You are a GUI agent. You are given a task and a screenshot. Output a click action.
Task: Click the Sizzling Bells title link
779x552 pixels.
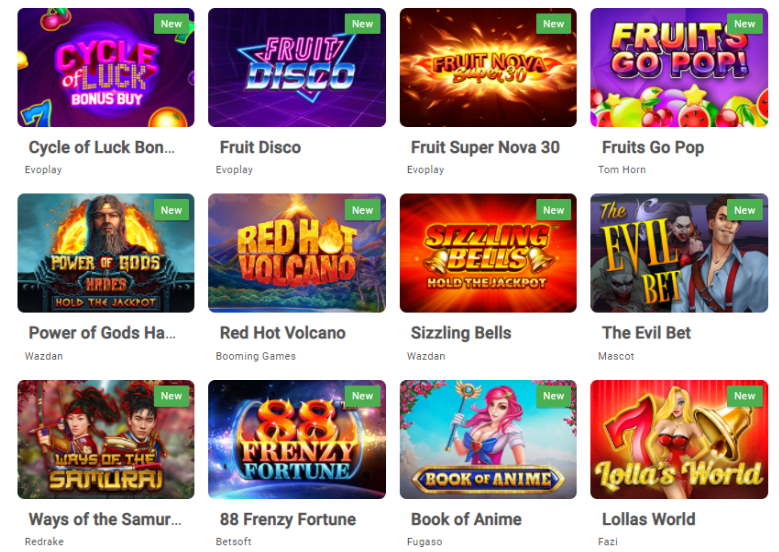[x=460, y=333]
